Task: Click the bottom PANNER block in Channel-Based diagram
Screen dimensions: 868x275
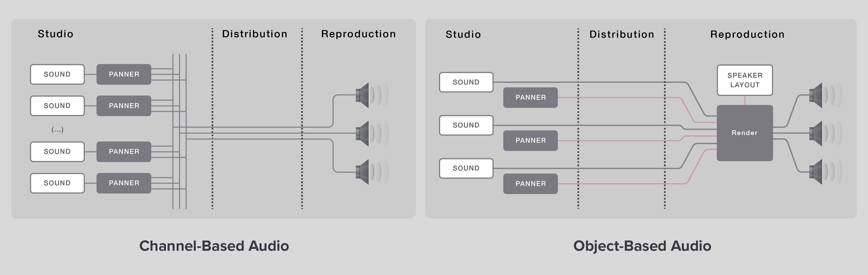Action: (124, 183)
